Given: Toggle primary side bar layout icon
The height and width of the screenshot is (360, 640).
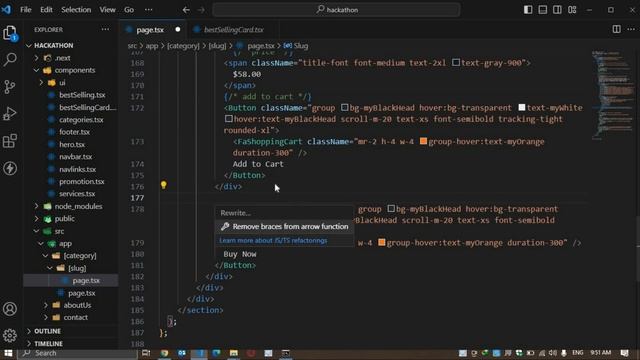Looking at the screenshot, I should (528, 9).
